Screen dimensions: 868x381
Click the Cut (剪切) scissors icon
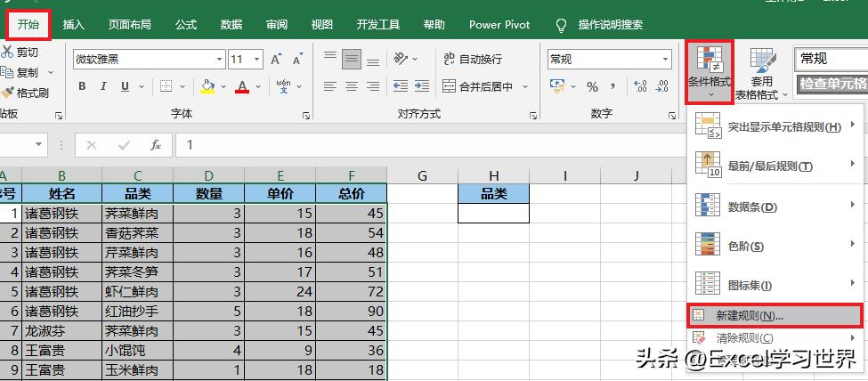[x=7, y=52]
